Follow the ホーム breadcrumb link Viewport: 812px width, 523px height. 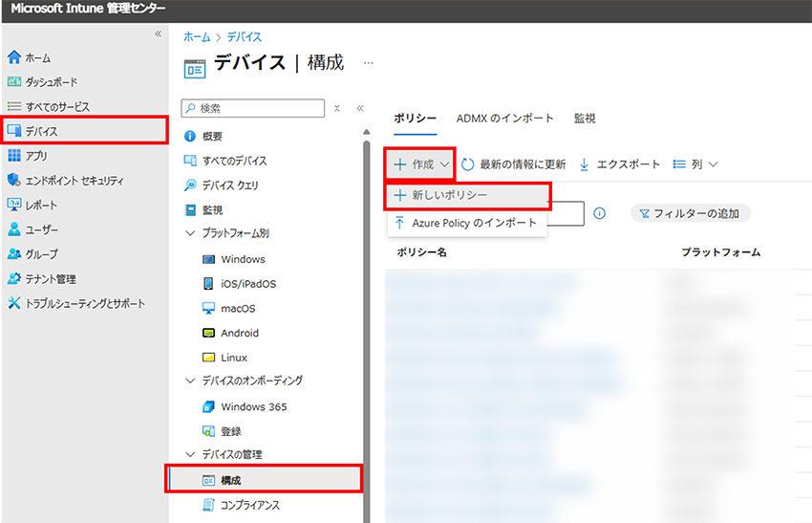pyautogui.click(x=197, y=36)
